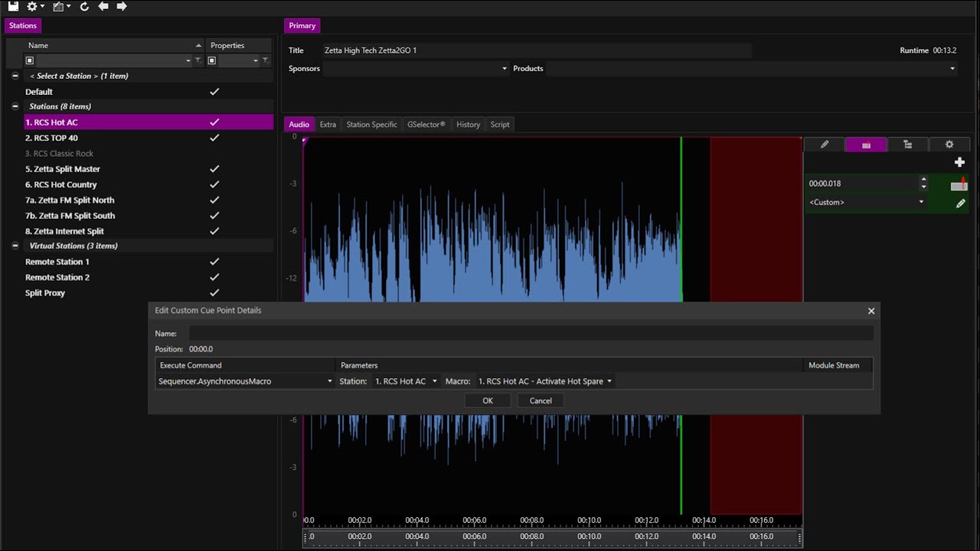Collapse the Stations (8 items) group
This screenshot has width=980, height=551.
pos(15,106)
